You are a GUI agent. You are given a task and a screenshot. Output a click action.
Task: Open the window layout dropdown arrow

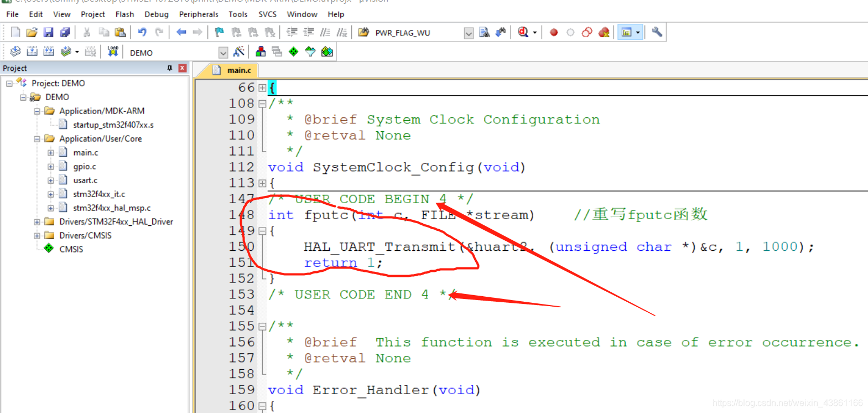tap(638, 33)
